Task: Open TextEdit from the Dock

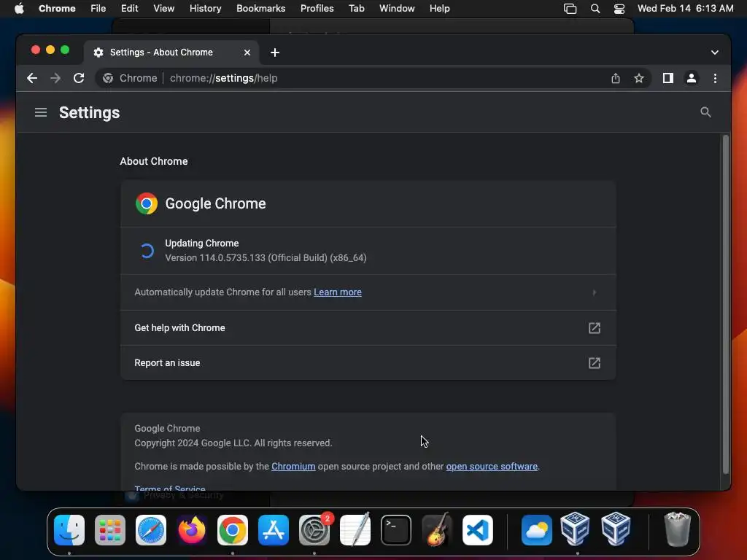Action: point(355,530)
